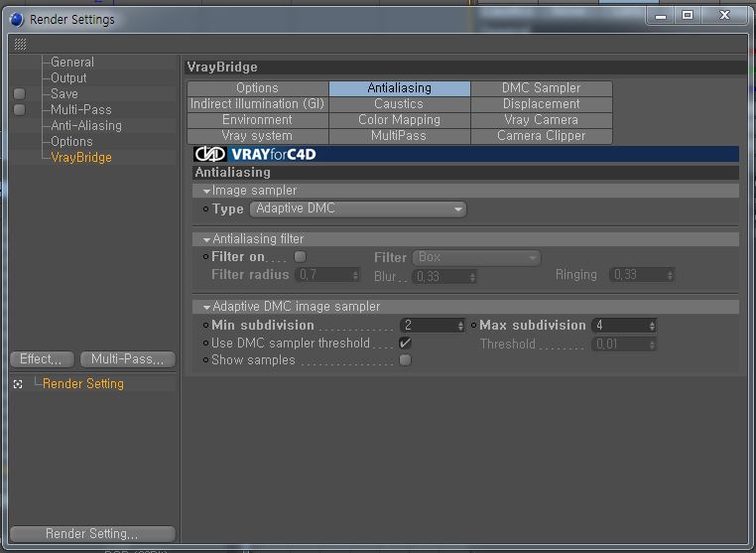Select Anti-Aliasing in the settings list

tap(86, 126)
